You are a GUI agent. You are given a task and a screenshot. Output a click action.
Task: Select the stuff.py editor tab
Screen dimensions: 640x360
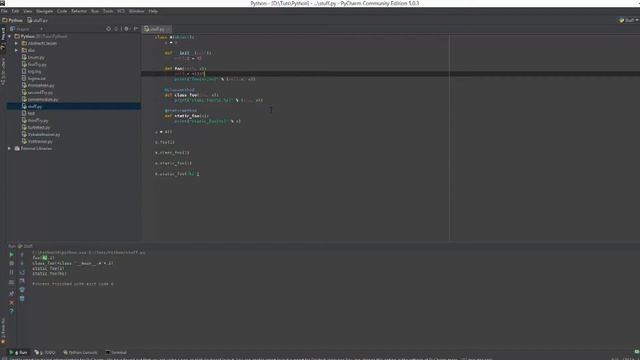click(157, 29)
